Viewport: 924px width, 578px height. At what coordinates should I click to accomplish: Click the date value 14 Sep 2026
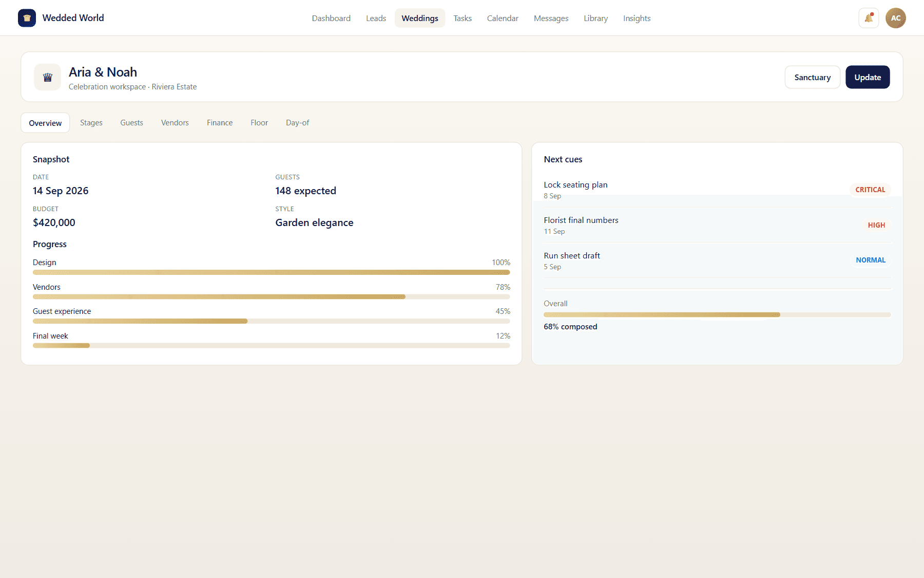pos(61,191)
